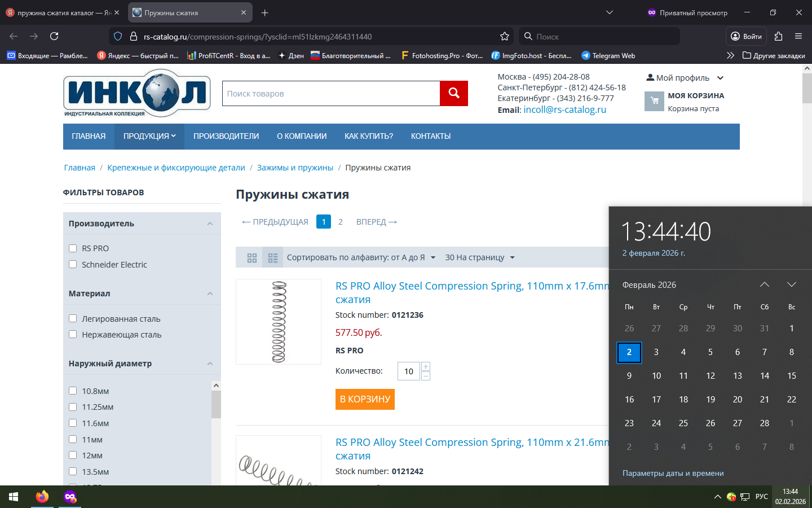Screen dimensions: 812x508
Task: Reload the page in the browser
Action: [x=54, y=37]
